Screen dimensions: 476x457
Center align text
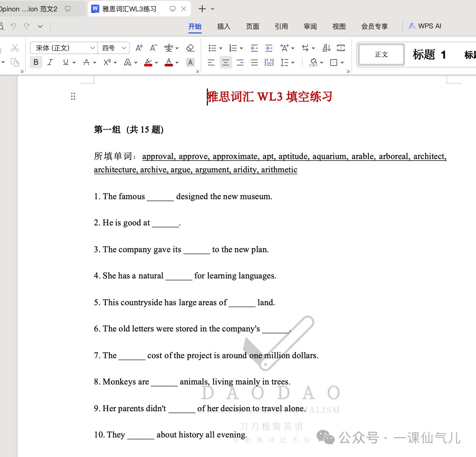(x=226, y=62)
